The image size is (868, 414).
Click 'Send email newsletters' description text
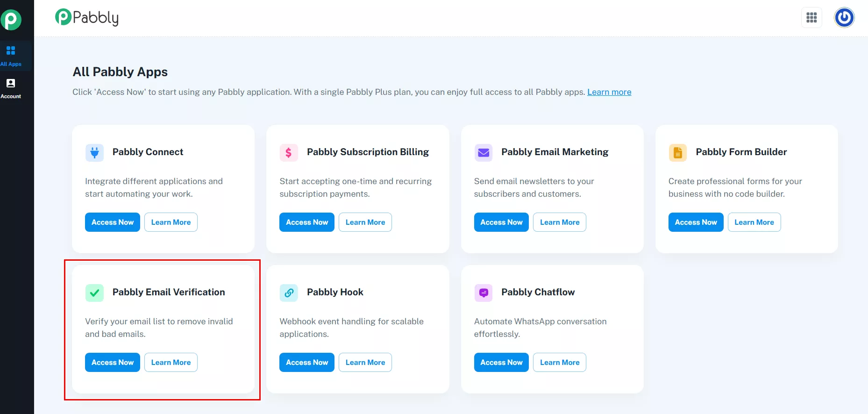tap(534, 187)
